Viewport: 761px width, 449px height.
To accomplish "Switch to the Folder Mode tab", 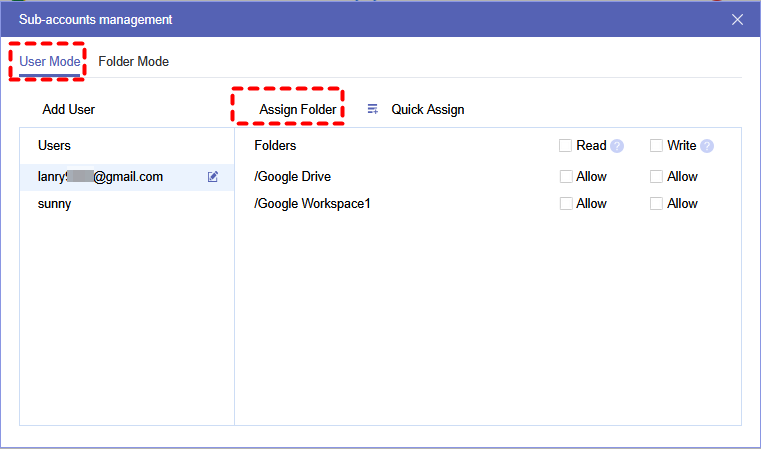I will pos(133,62).
